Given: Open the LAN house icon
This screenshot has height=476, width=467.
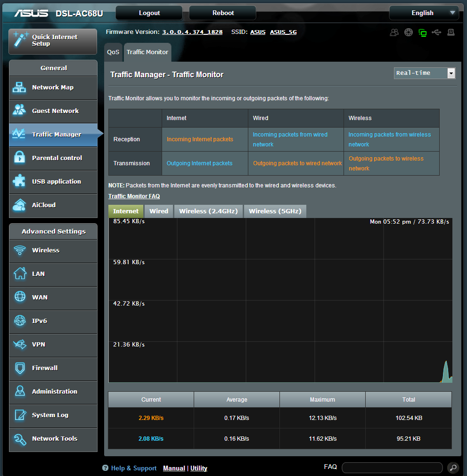Looking at the screenshot, I should [x=20, y=273].
